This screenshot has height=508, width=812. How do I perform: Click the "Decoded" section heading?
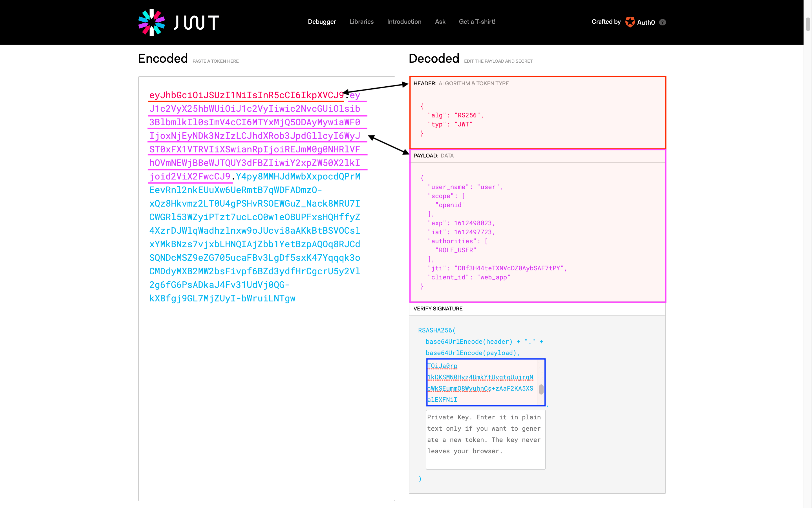pos(434,58)
